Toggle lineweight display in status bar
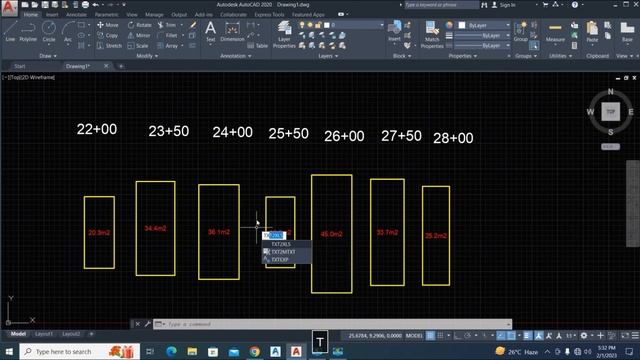 click(527, 336)
